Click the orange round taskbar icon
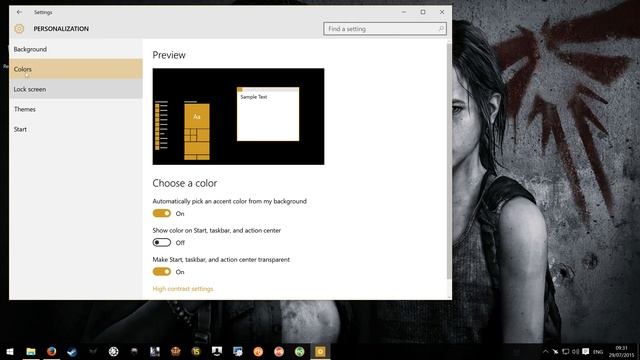The height and width of the screenshot is (360, 640). click(258, 351)
